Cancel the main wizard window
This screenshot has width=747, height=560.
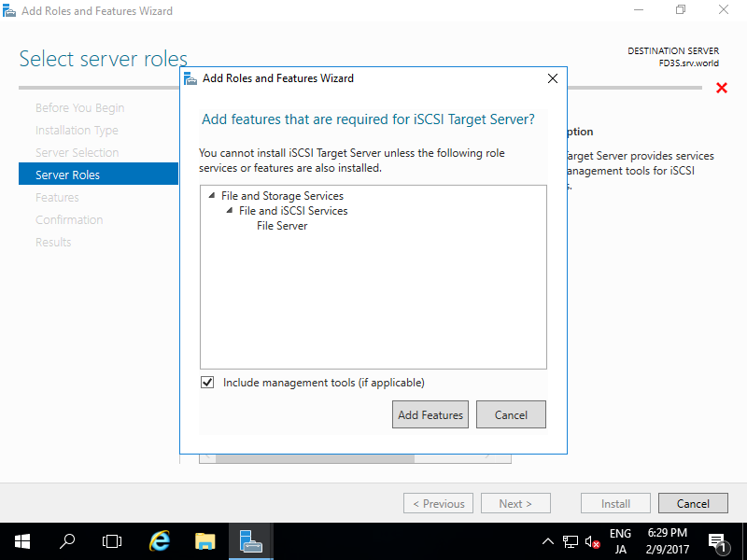coord(693,503)
